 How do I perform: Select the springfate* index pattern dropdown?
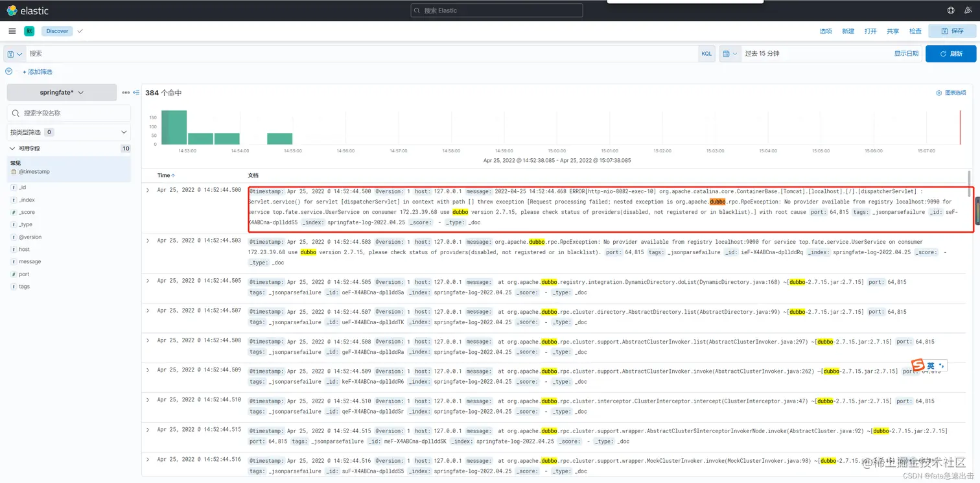pyautogui.click(x=62, y=93)
